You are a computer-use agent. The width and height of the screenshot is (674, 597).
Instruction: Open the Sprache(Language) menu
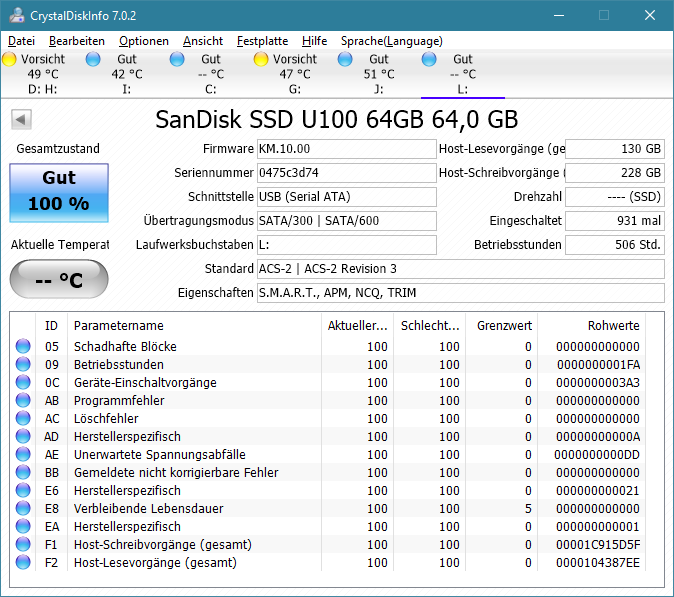pyautogui.click(x=392, y=41)
